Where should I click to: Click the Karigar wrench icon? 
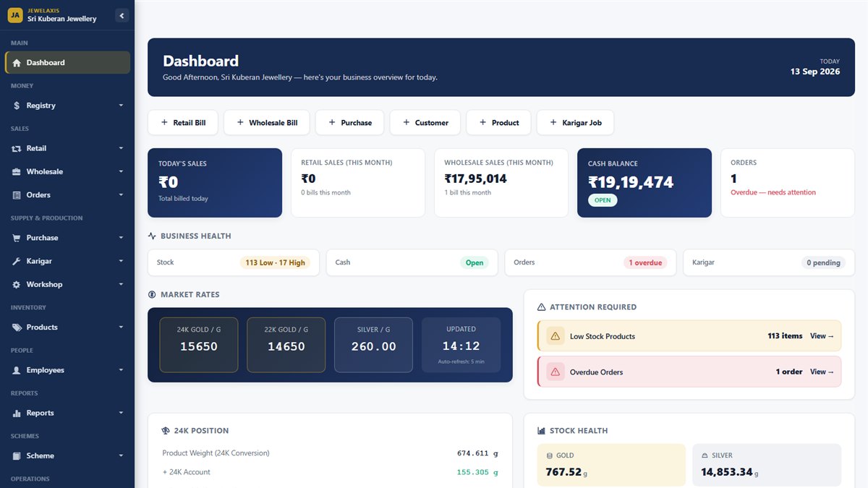click(17, 261)
